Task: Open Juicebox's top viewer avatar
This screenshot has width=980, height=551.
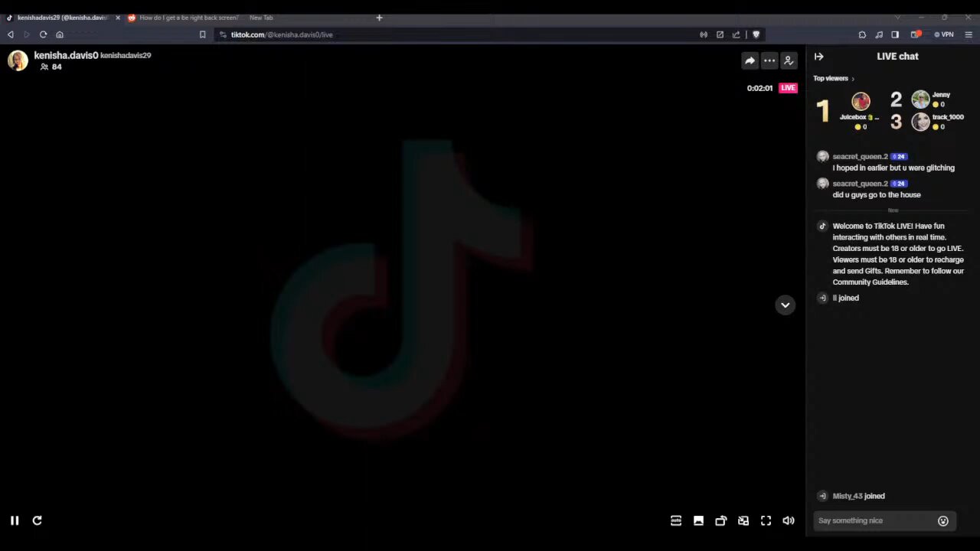Action: pyautogui.click(x=861, y=101)
